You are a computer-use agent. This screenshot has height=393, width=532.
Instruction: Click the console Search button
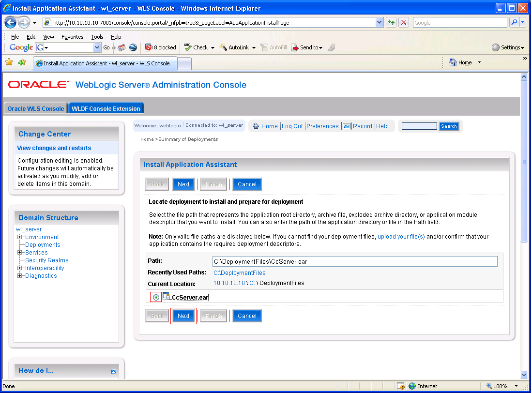coord(449,126)
